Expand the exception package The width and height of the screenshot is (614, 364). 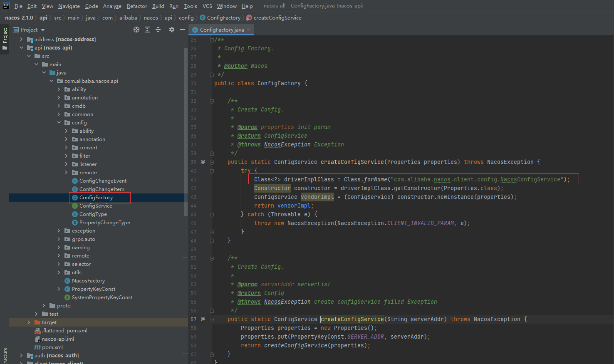pyautogui.click(x=59, y=231)
